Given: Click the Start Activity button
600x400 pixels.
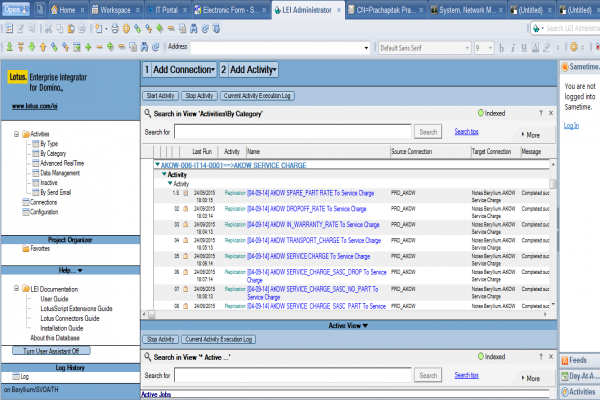Looking at the screenshot, I should click(160, 96).
